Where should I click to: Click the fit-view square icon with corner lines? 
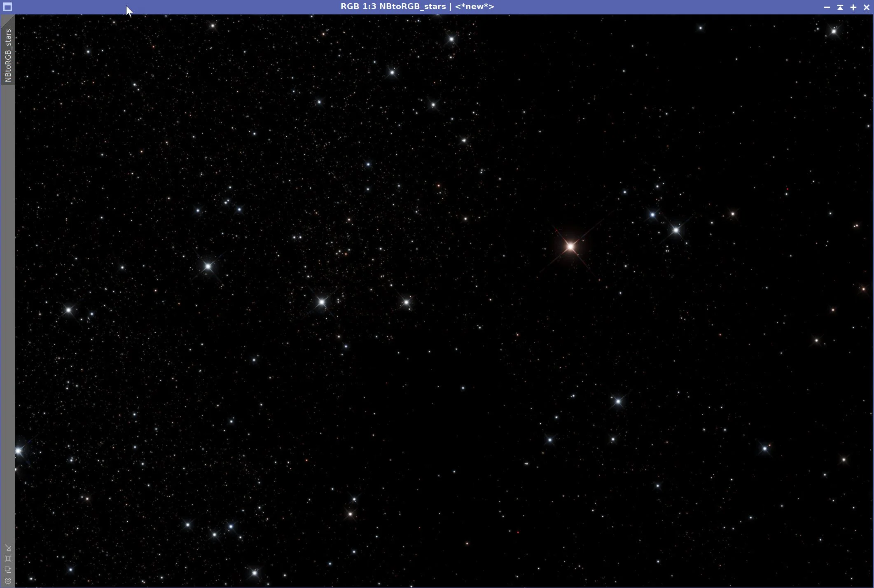tap(8, 559)
